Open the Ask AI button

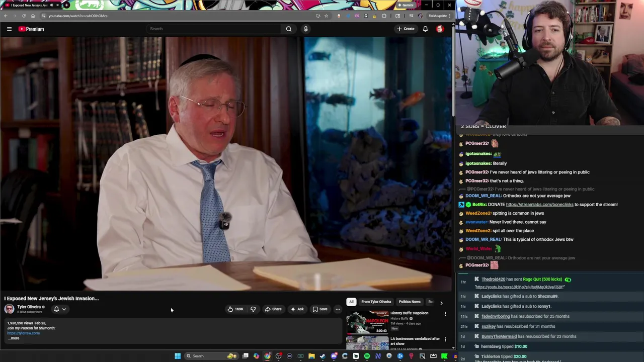click(297, 309)
